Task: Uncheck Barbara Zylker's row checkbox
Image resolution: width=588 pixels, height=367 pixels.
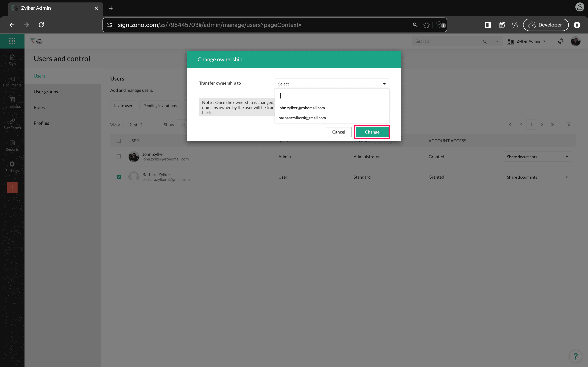Action: click(x=119, y=177)
